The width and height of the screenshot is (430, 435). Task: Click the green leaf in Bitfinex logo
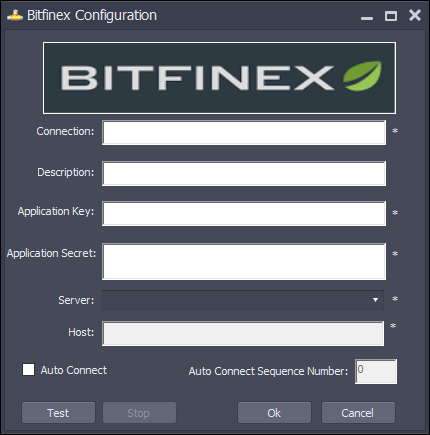(362, 76)
